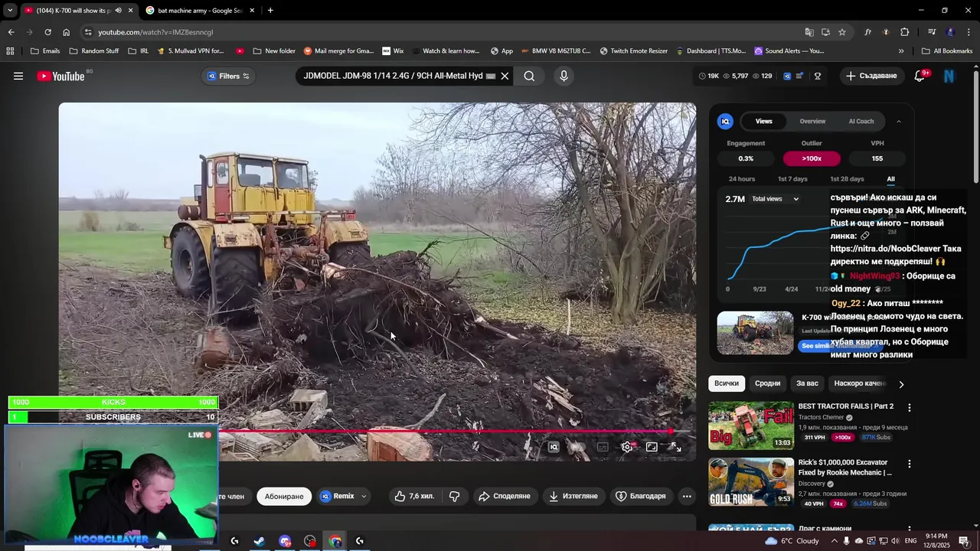Click the search magnifier button

529,76
